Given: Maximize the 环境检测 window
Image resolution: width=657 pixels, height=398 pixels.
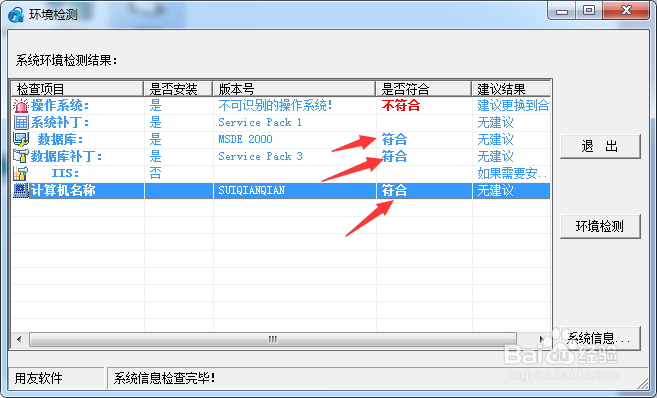Looking at the screenshot, I should (x=589, y=10).
